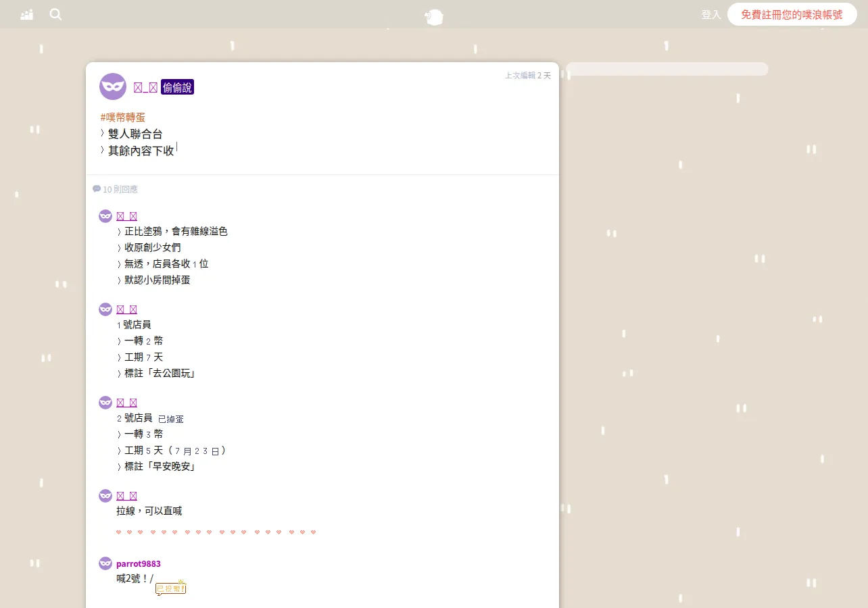Open the parrot9883 username link
Image resolution: width=868 pixels, height=608 pixels.
139,563
